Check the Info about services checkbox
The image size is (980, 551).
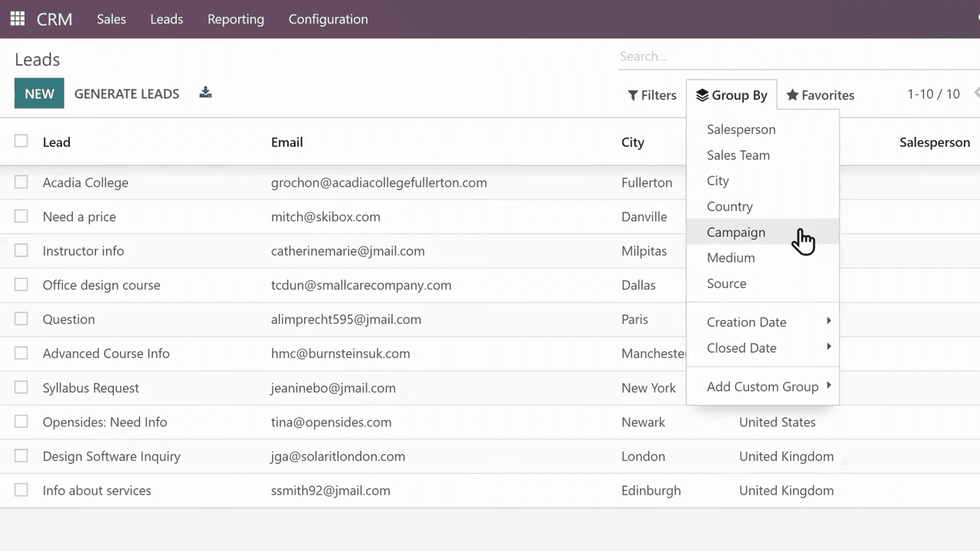(21, 490)
